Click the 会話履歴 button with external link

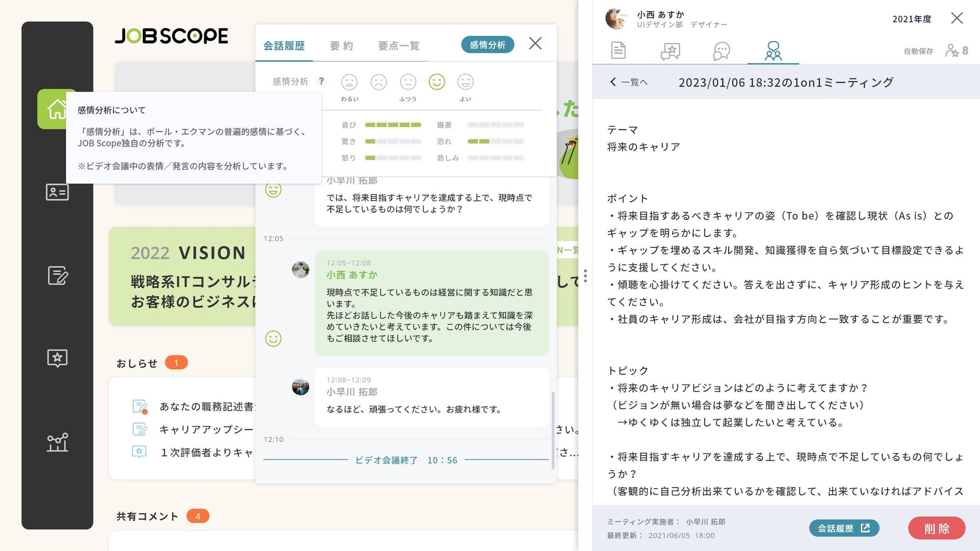click(843, 528)
